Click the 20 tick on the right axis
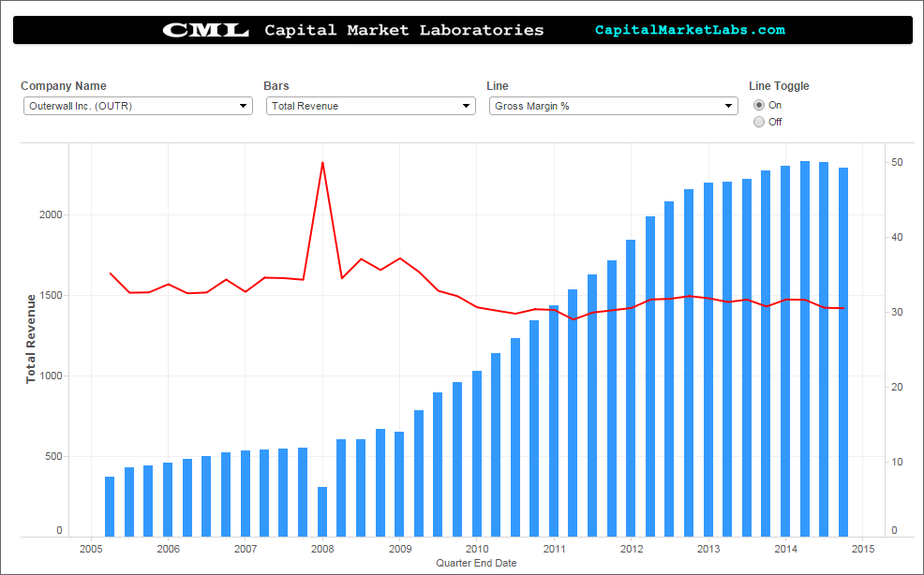Viewport: 924px width, 575px height. (897, 387)
